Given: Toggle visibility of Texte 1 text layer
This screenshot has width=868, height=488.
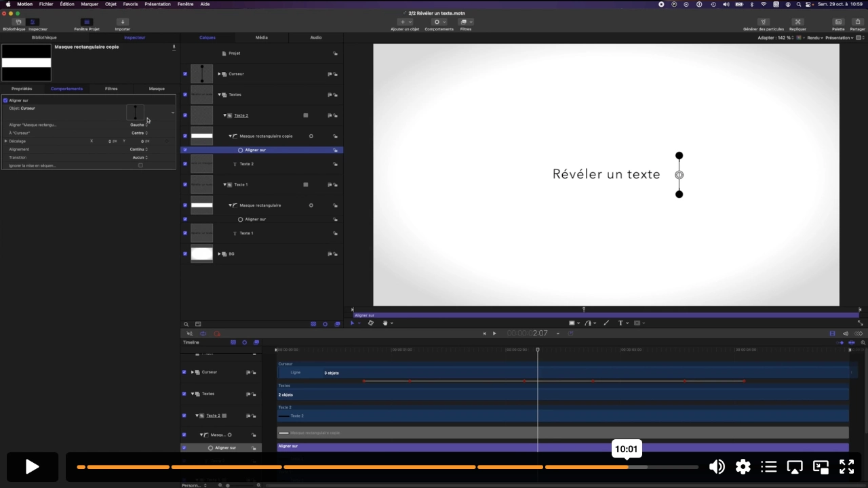Looking at the screenshot, I should [x=185, y=233].
